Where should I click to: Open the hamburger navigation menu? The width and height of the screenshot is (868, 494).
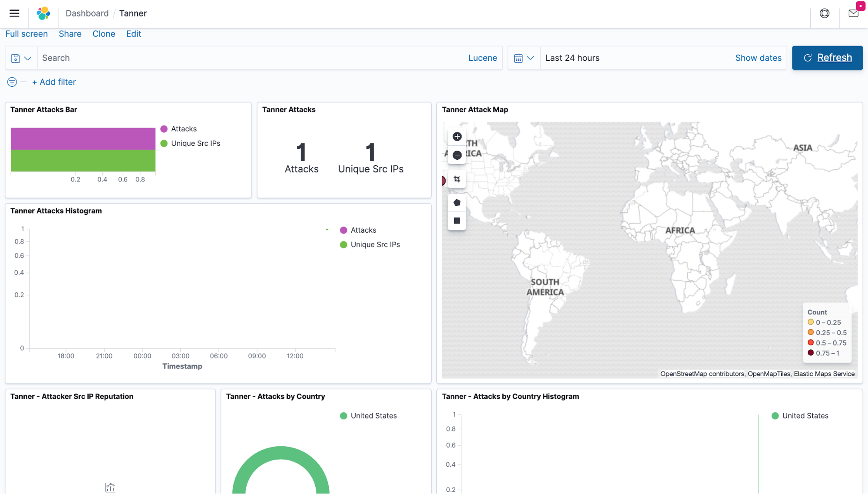click(14, 13)
